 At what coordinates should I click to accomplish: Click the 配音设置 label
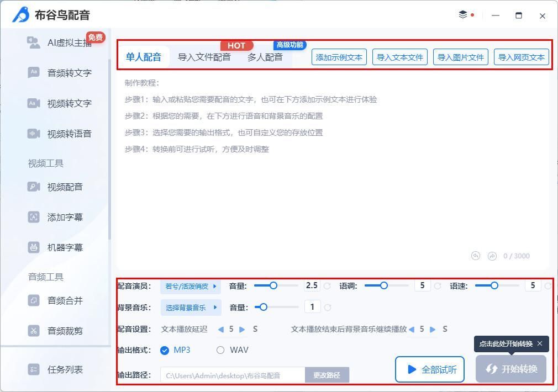pos(134,329)
